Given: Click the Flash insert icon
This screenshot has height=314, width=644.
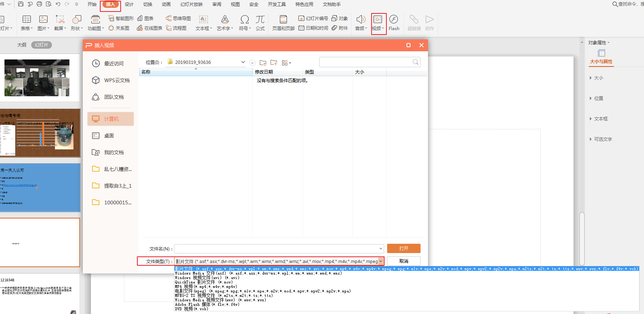Looking at the screenshot, I should [x=394, y=23].
